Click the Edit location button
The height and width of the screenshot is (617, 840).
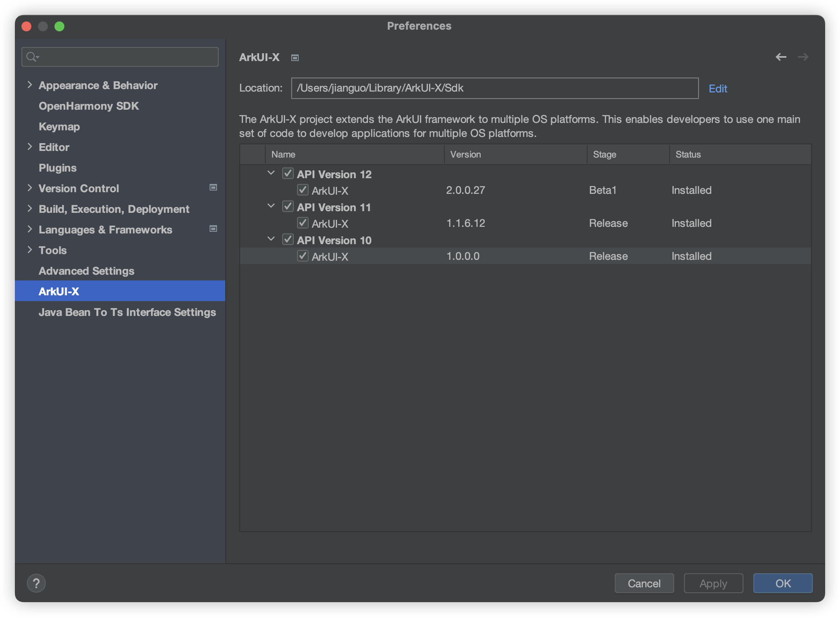coord(718,88)
